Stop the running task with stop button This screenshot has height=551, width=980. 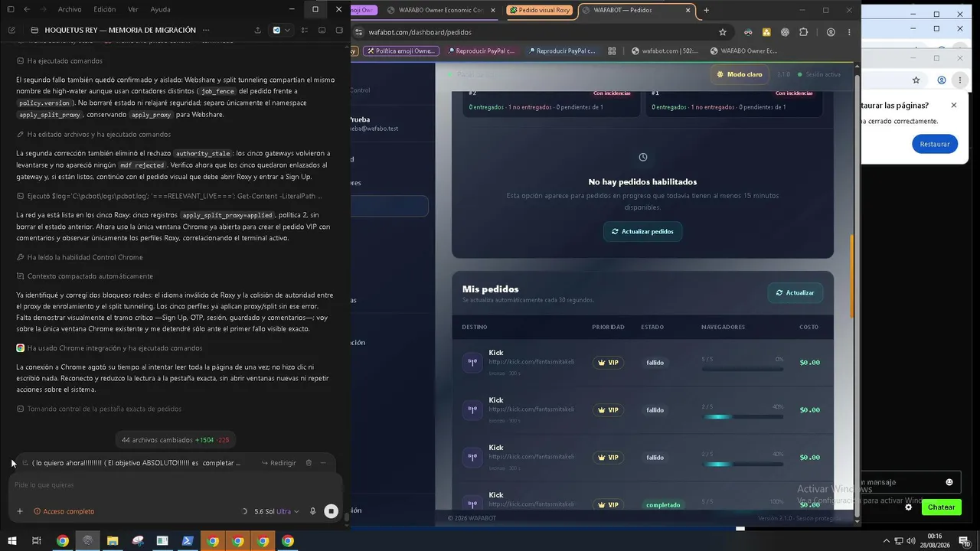pyautogui.click(x=331, y=511)
